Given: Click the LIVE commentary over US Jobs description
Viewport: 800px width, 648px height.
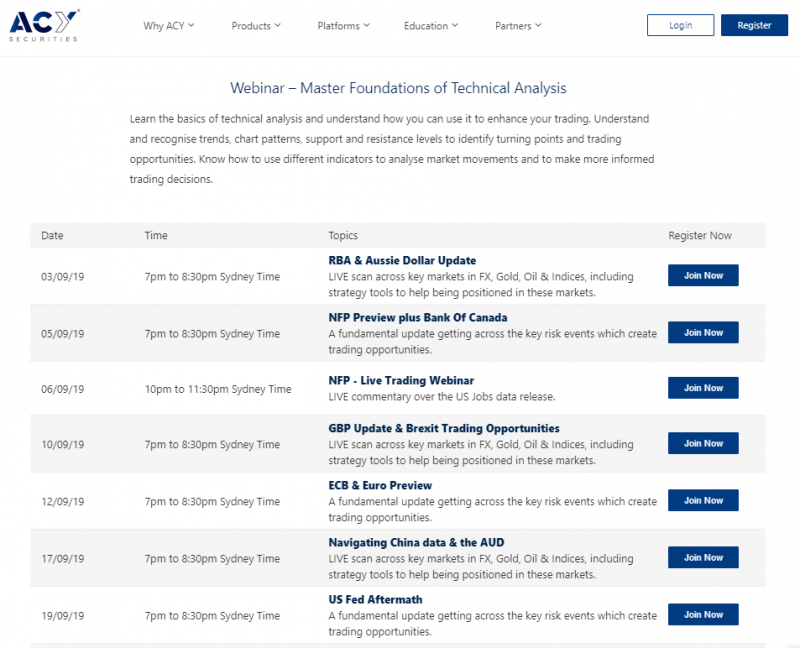Looking at the screenshot, I should (442, 397).
